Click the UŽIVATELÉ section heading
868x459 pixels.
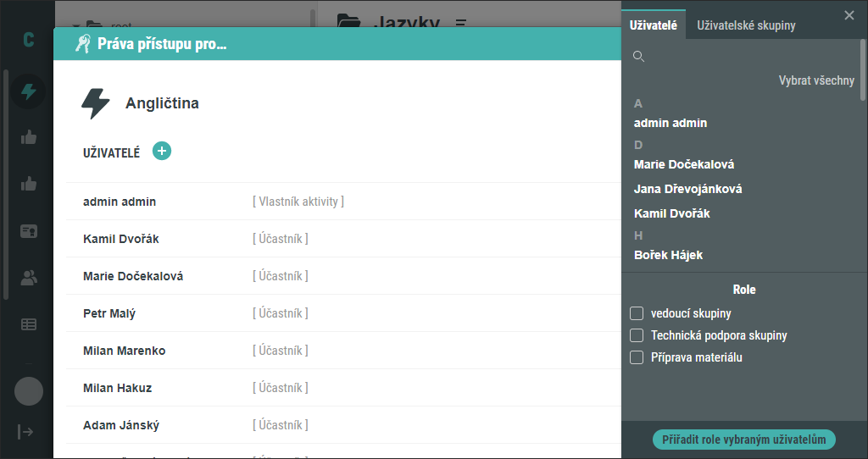(111, 153)
